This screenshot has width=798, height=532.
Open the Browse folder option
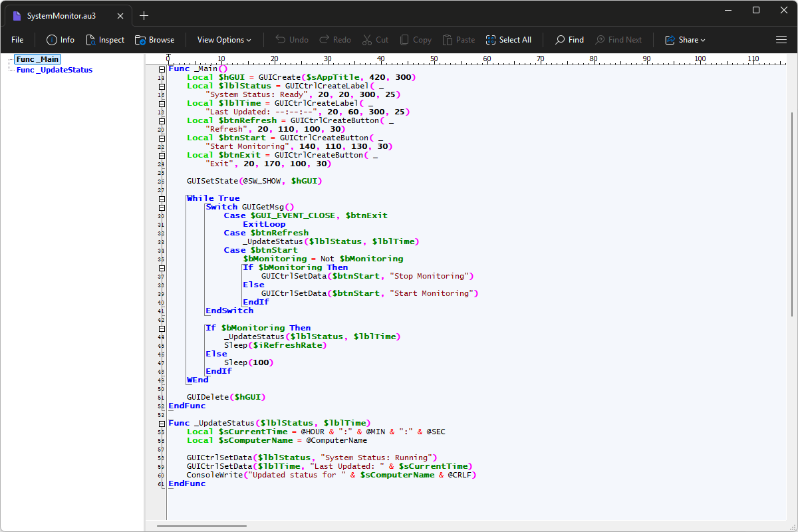point(154,40)
